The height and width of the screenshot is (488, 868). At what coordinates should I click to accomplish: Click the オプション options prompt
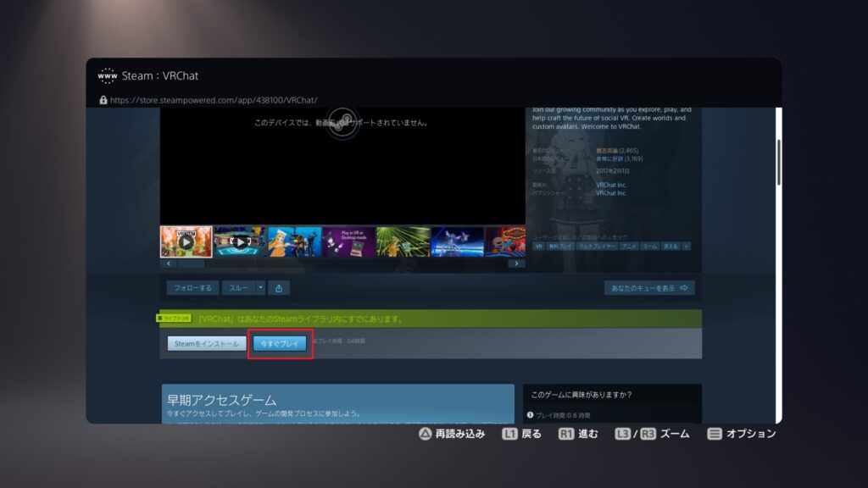point(742,434)
